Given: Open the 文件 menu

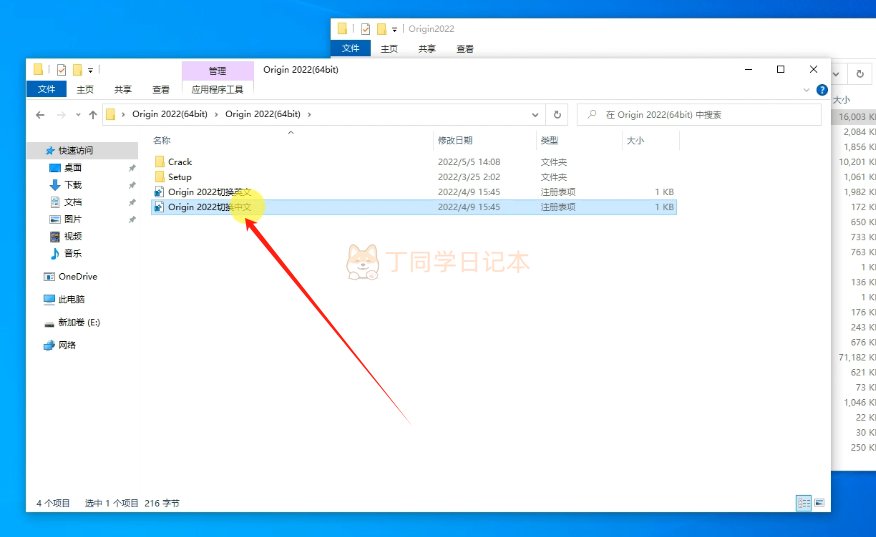Looking at the screenshot, I should (x=46, y=89).
